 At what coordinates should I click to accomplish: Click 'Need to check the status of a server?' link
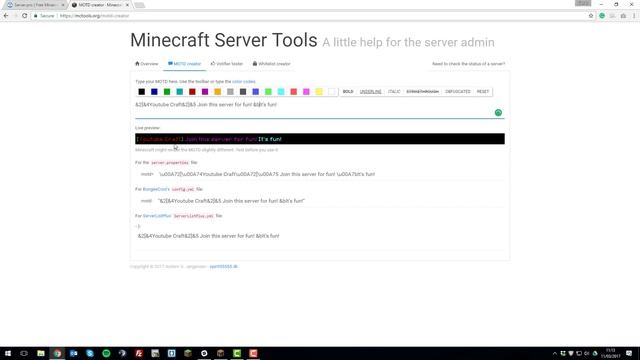pos(468,64)
